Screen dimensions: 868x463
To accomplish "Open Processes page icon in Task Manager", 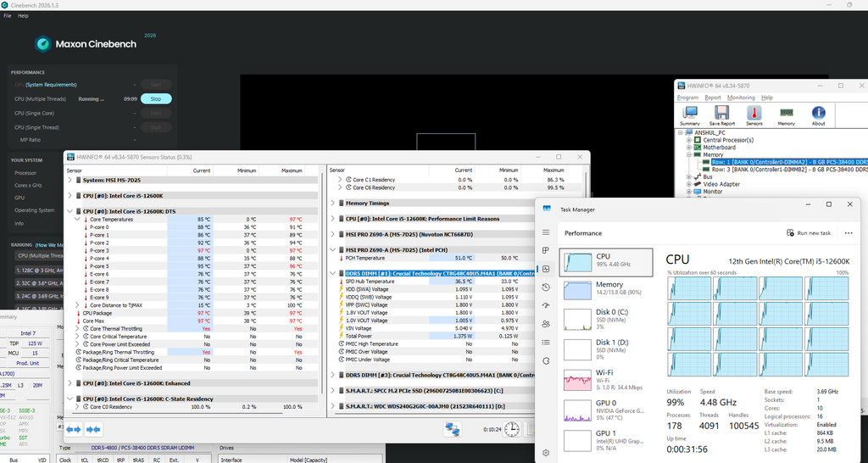I will point(546,251).
